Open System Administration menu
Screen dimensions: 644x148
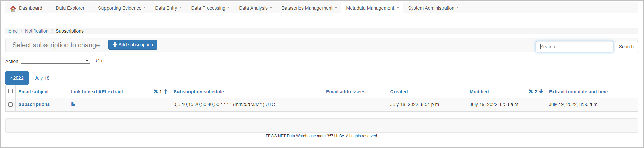click(433, 8)
